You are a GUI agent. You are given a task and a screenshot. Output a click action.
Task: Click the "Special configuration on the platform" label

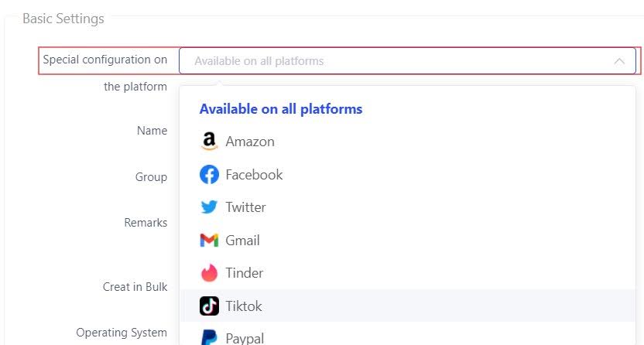click(105, 60)
